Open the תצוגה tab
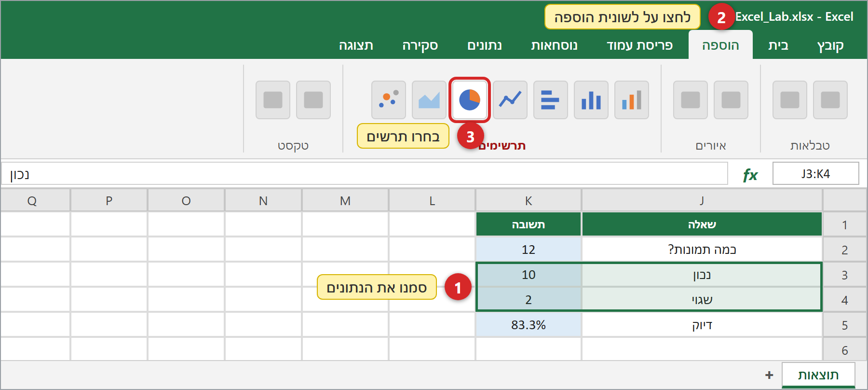 [356, 45]
